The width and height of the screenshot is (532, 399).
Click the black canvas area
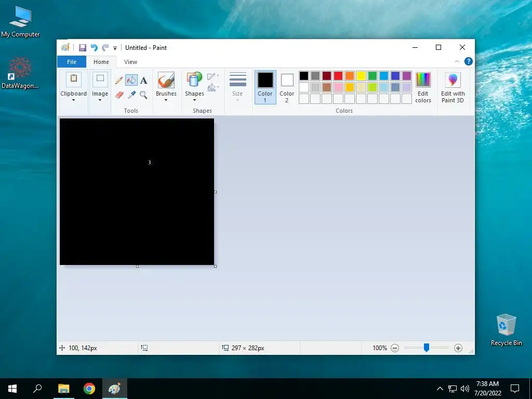[137, 192]
